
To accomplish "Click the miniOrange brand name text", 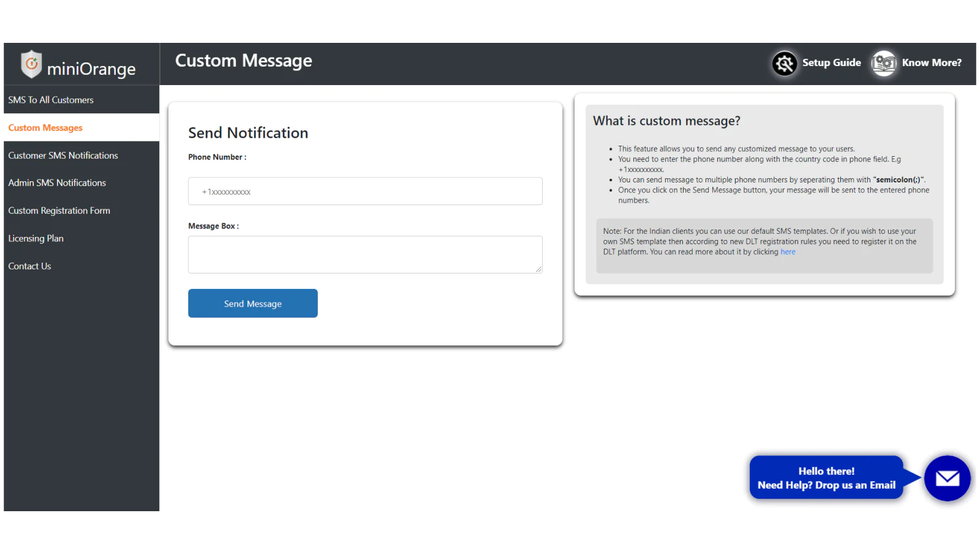I will pos(91,69).
